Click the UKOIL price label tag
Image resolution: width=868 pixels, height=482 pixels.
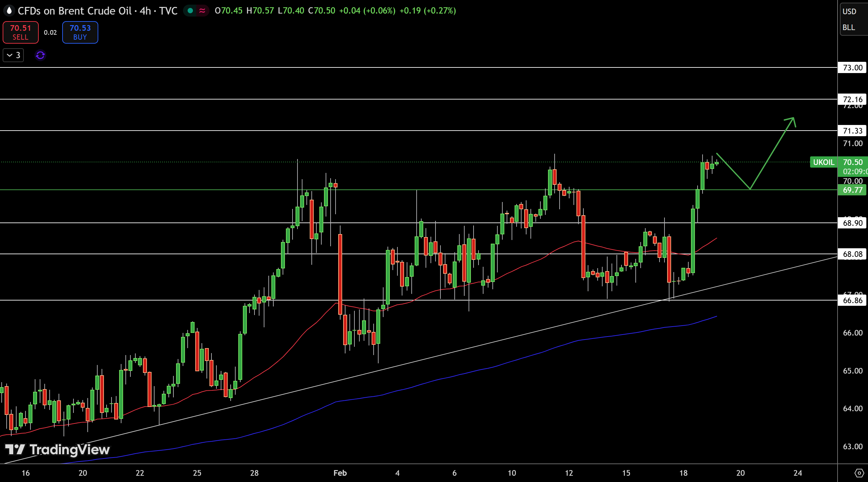pos(824,162)
